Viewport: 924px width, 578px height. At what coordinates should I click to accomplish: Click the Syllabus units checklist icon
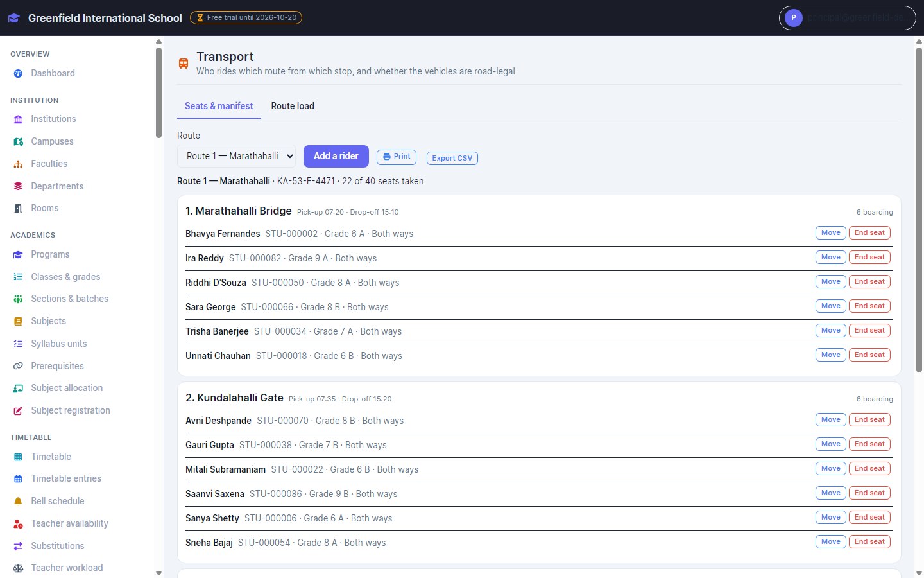pyautogui.click(x=18, y=344)
